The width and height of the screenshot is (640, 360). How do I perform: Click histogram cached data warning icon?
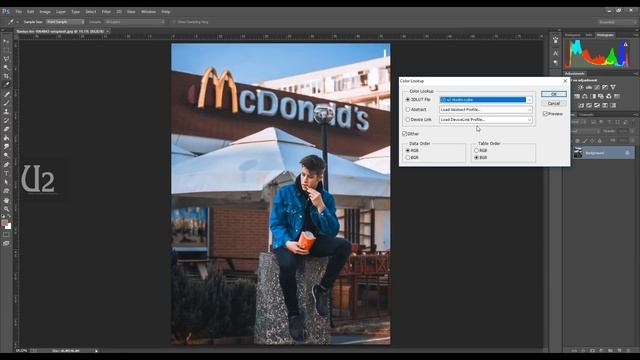626,44
